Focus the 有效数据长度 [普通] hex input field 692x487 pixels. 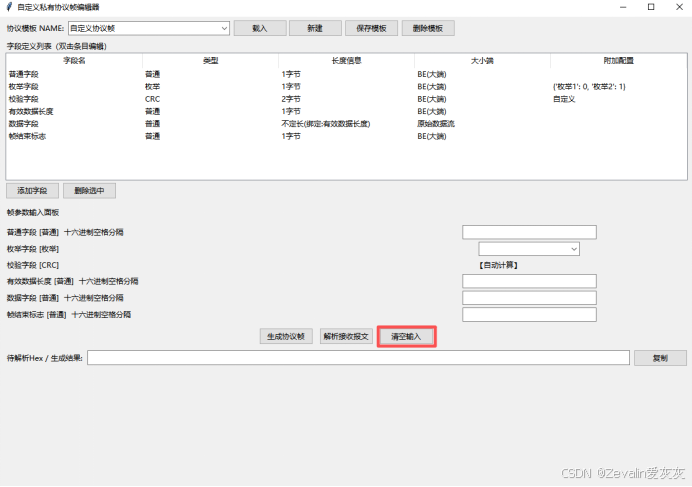pyautogui.click(x=529, y=281)
